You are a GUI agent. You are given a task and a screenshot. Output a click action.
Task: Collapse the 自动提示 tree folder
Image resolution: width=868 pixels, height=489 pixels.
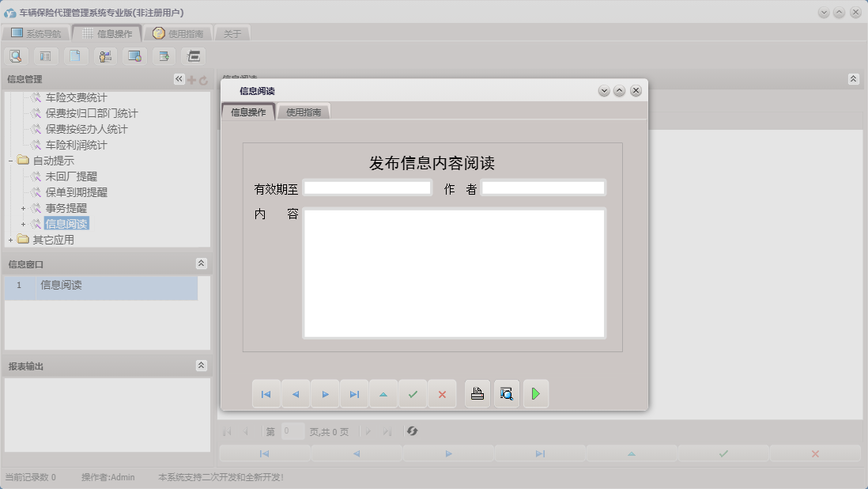click(x=10, y=161)
